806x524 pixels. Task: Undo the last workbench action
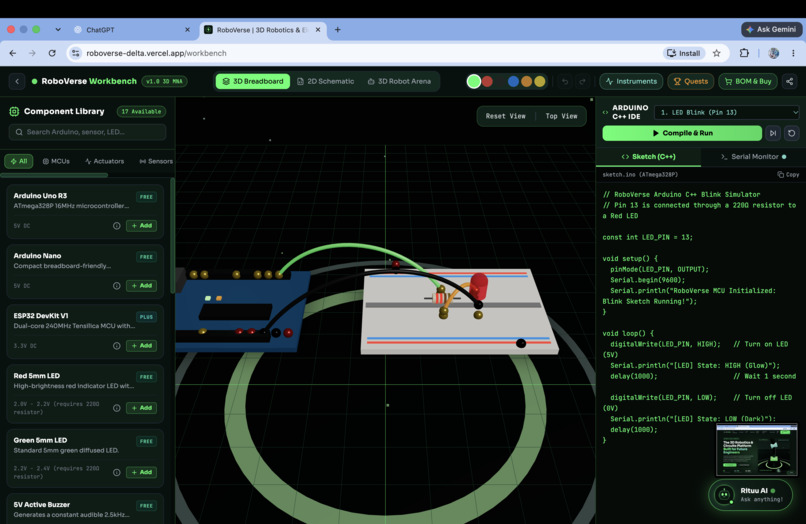pyautogui.click(x=565, y=81)
